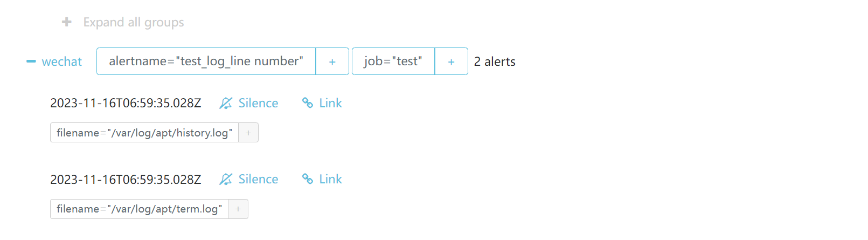Click the chain icon for the term.log alert
Image resolution: width=868 pixels, height=240 pixels.
click(x=308, y=179)
